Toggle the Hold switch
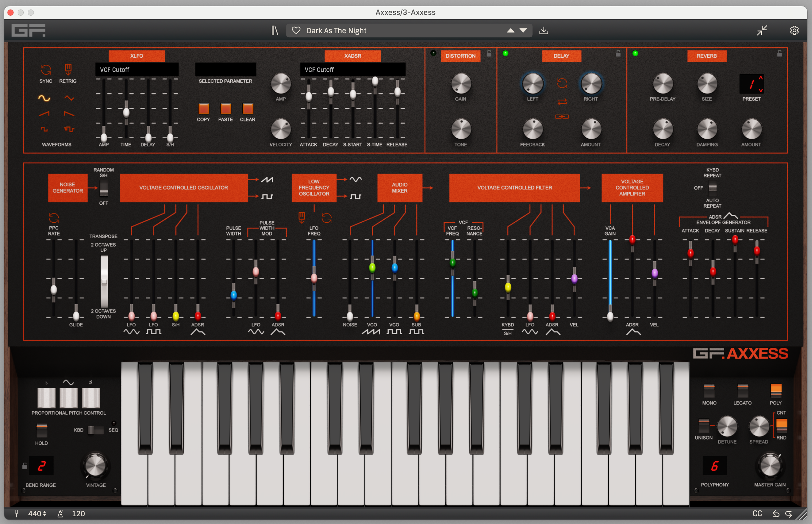Image resolution: width=812 pixels, height=524 pixels. (41, 430)
